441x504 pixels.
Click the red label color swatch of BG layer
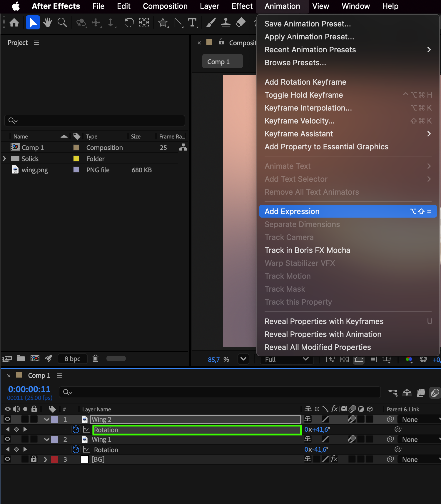[55, 459]
